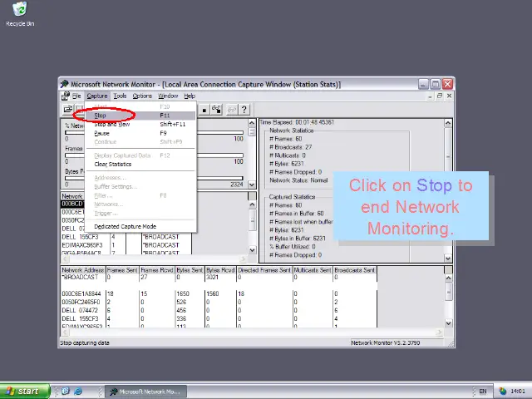
Task: Click the right arrow of the station table horizontal scrollbar
Action: tap(440, 332)
